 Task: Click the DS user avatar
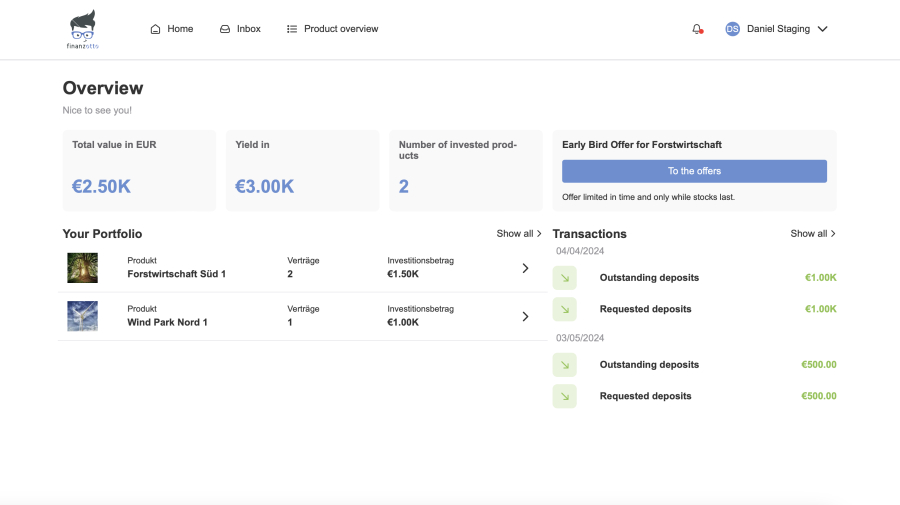pos(732,29)
